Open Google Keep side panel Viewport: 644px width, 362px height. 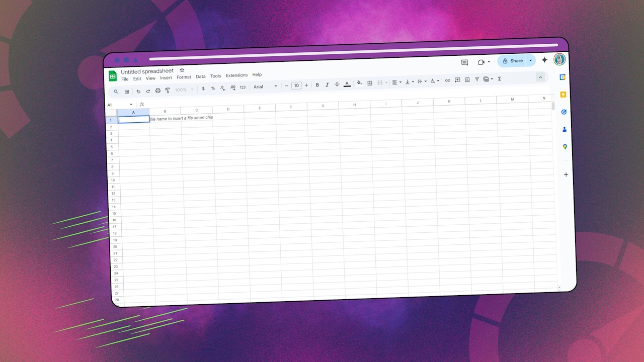(563, 95)
